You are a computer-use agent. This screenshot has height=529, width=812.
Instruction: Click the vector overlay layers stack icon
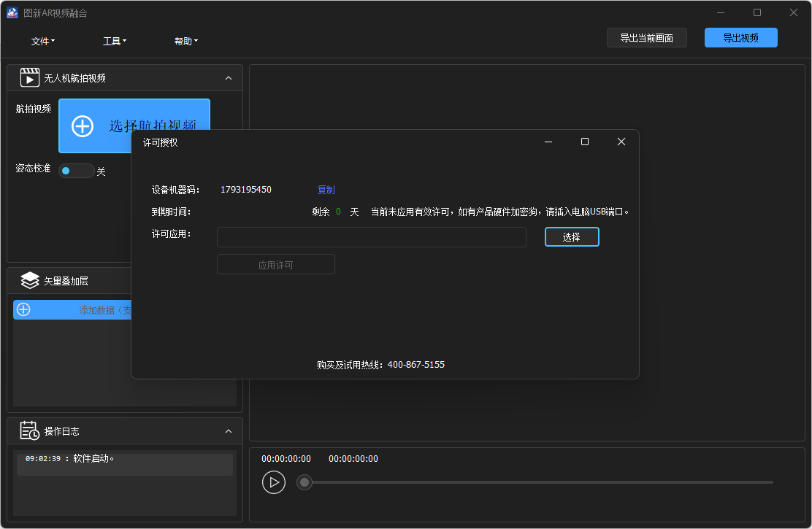29,280
